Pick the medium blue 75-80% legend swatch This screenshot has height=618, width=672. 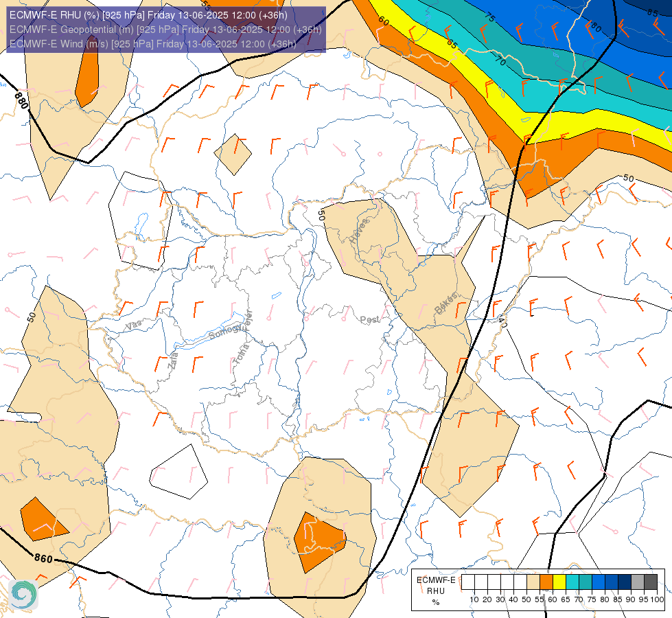tap(599, 582)
